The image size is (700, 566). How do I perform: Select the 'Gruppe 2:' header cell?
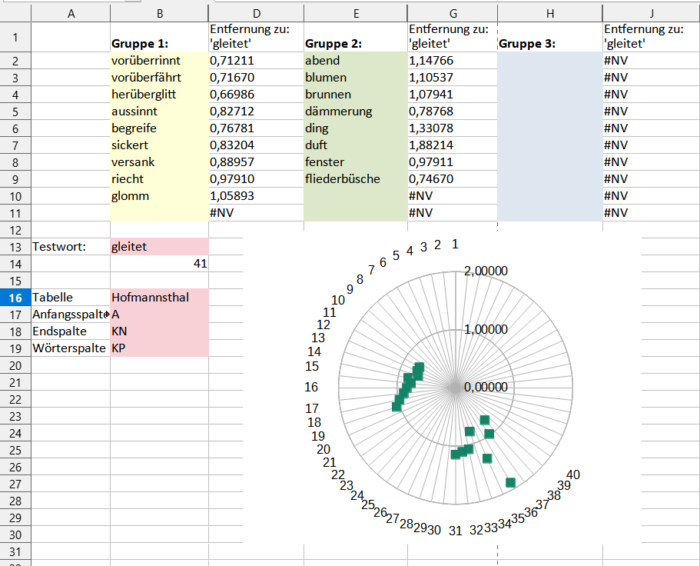click(x=354, y=44)
